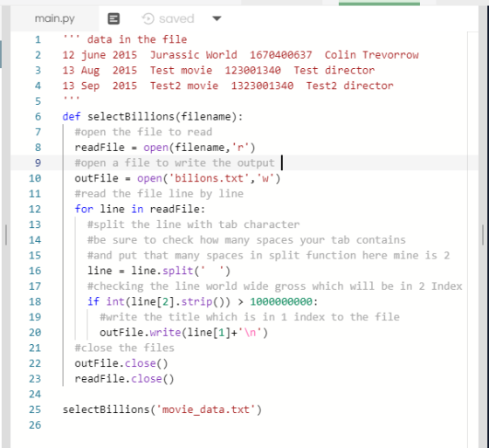Click the right pane resize handle
This screenshot has height=448, width=489.
[x=483, y=235]
